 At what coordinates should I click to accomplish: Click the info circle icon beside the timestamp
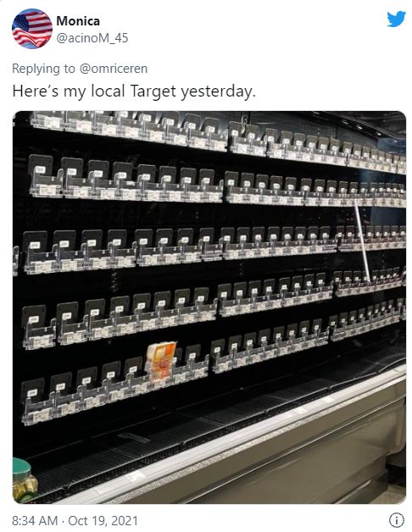397,520
